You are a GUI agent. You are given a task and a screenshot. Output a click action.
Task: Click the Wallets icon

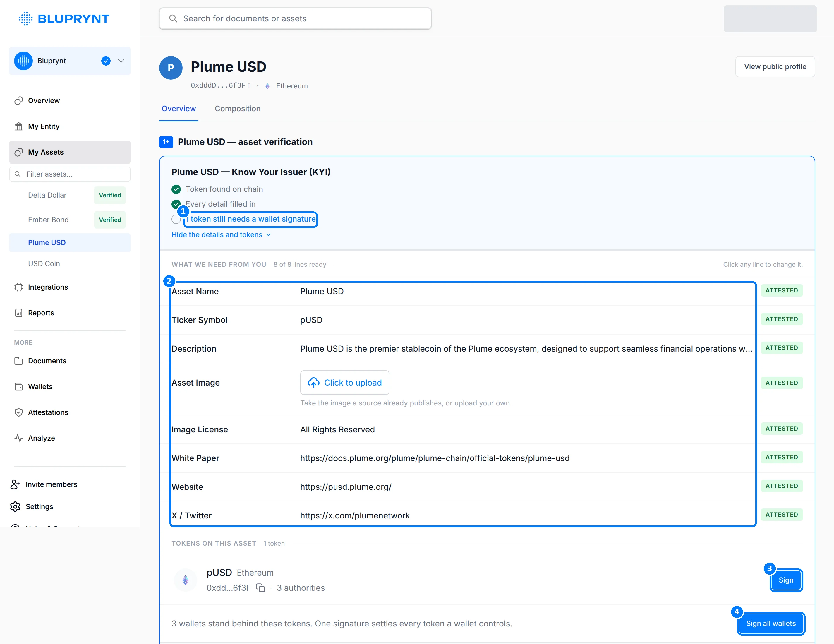tap(19, 387)
